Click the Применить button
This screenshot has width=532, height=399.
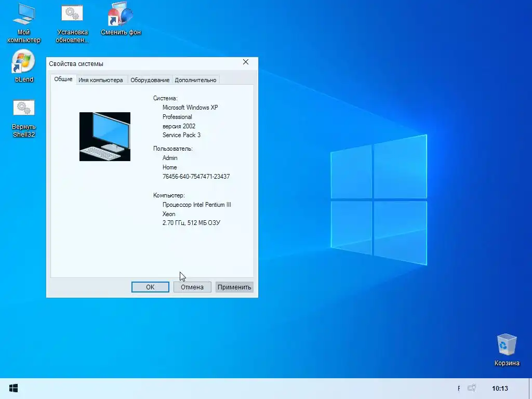pyautogui.click(x=234, y=287)
